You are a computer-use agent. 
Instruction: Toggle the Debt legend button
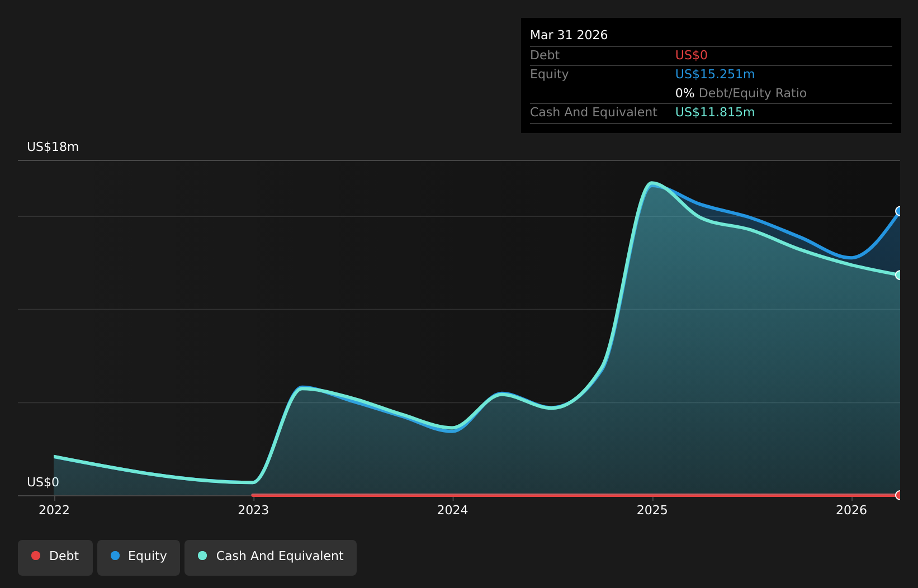[55, 557]
